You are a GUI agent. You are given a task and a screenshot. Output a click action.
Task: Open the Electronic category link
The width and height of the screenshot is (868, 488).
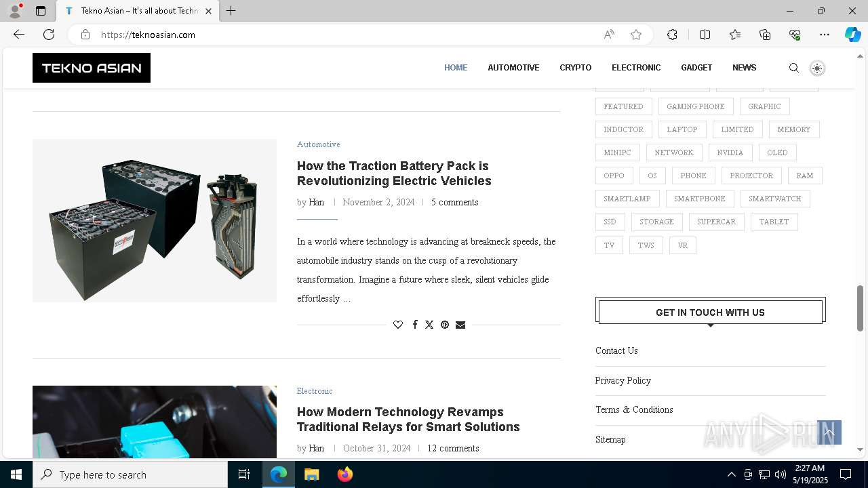point(315,391)
